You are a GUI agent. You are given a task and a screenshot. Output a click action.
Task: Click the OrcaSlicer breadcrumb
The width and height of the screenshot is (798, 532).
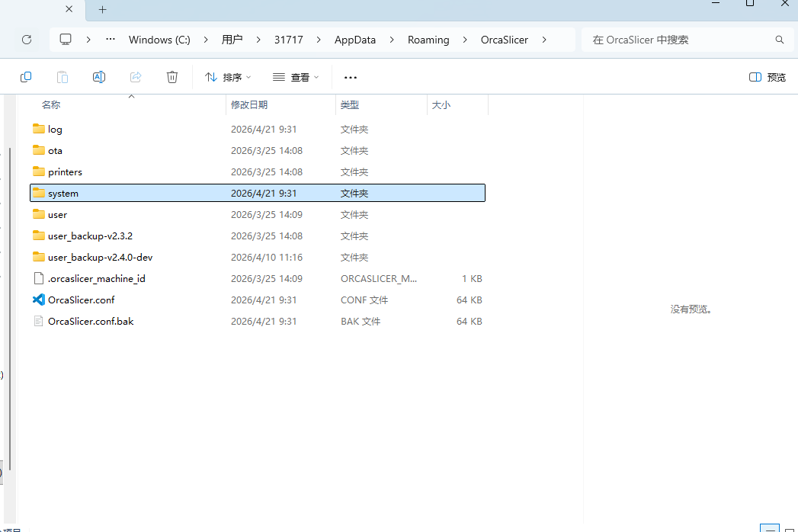(x=505, y=40)
